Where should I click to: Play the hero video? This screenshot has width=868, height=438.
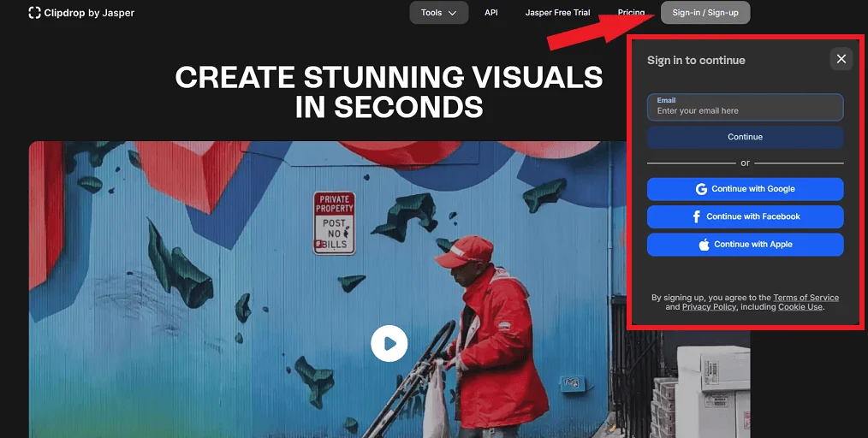point(389,343)
